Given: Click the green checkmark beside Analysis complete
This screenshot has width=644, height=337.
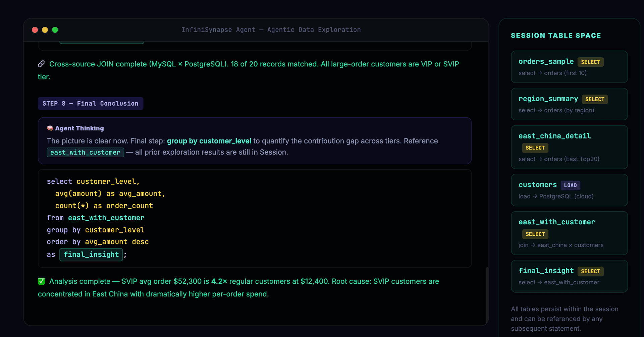Looking at the screenshot, I should point(42,281).
